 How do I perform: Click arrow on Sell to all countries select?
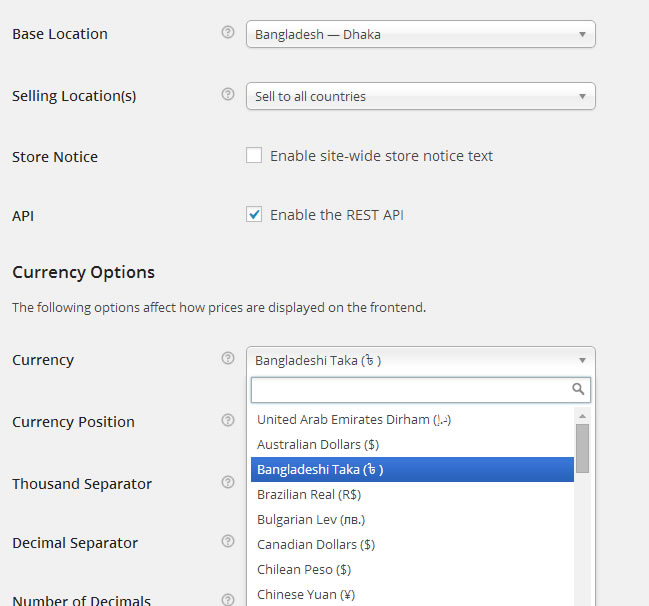coord(582,96)
